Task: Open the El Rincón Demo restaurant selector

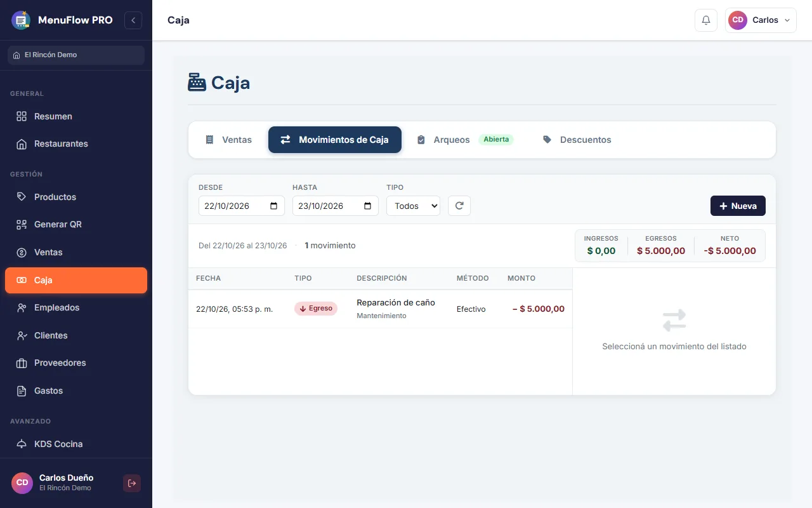Action: coord(76,55)
